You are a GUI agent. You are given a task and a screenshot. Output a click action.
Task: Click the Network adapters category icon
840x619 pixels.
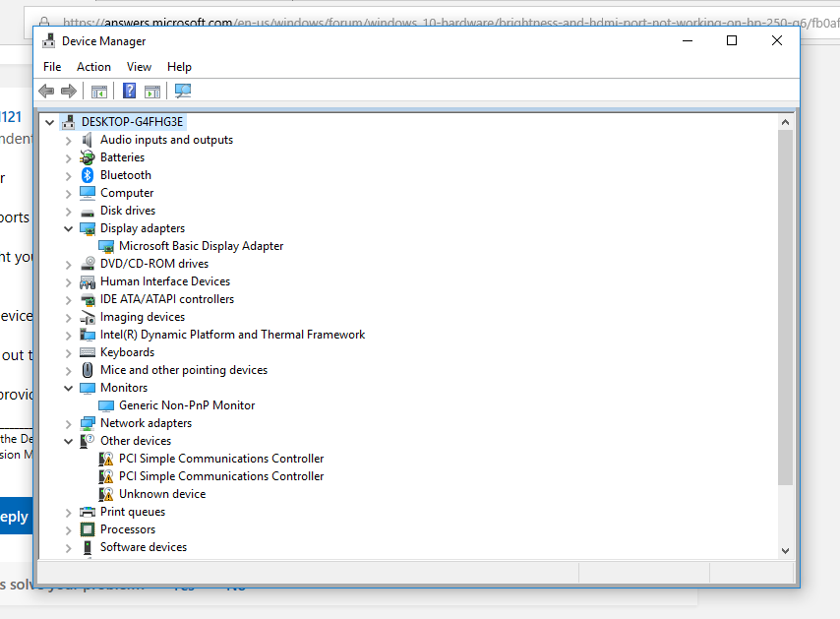[88, 423]
